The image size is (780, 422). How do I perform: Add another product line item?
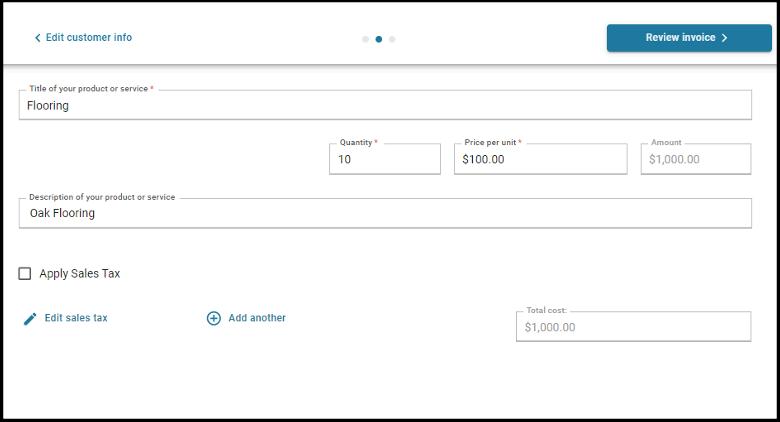pyautogui.click(x=257, y=318)
